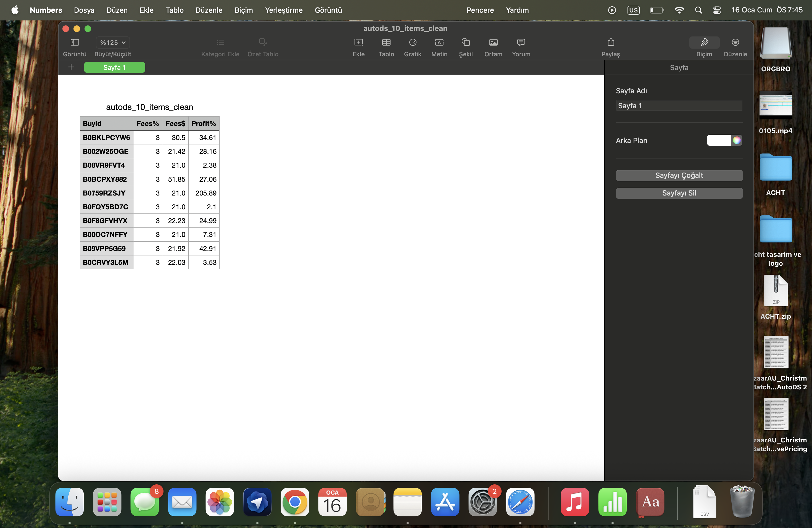Click the Tablo table icon in toolbar

pyautogui.click(x=386, y=42)
